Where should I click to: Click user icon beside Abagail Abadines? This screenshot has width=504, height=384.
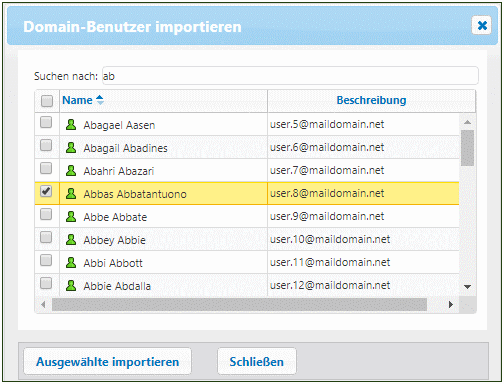(71, 147)
